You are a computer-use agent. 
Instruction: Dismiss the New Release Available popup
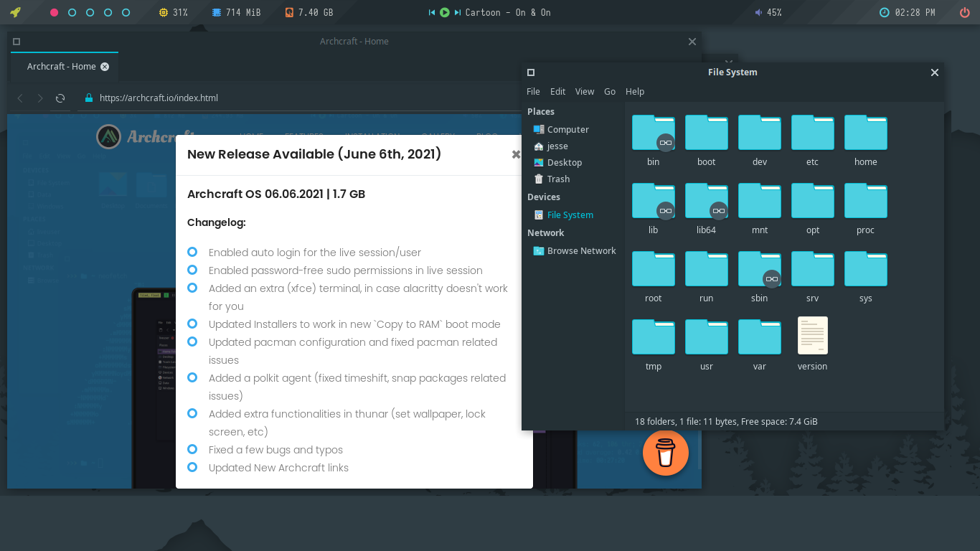coord(516,154)
